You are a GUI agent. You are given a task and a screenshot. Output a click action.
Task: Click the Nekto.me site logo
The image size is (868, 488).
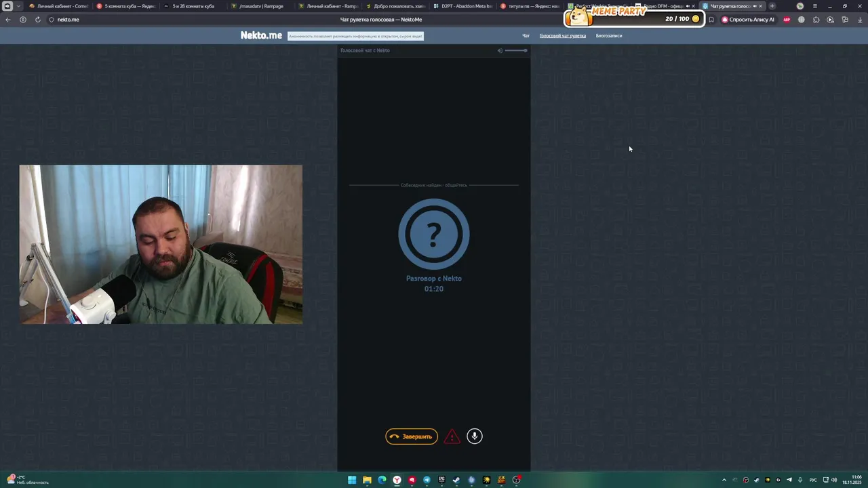261,35
